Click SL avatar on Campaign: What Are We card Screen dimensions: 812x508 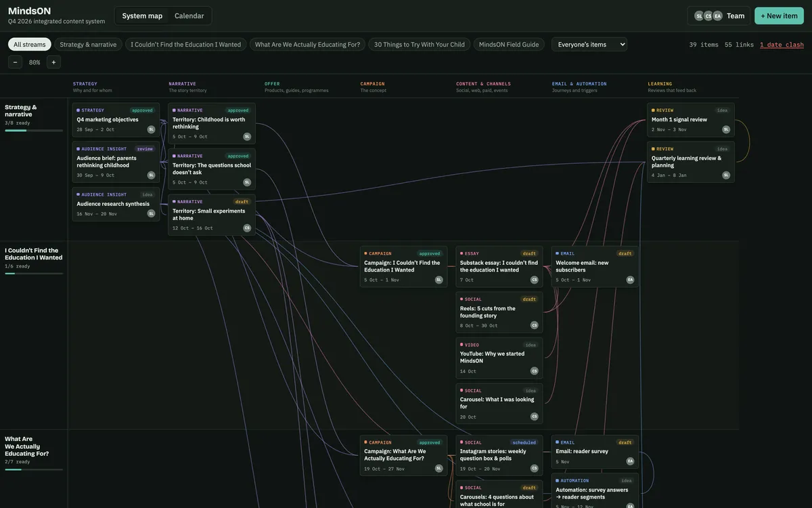(438, 468)
